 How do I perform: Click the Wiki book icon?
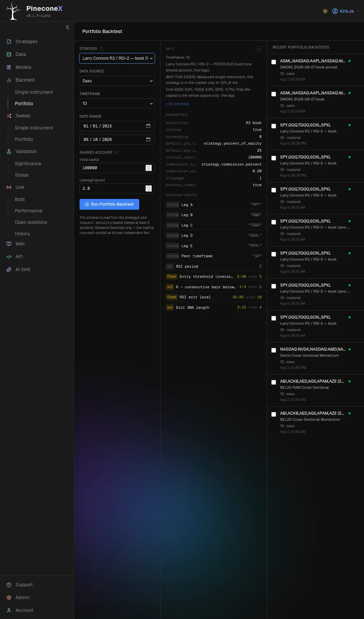click(x=9, y=244)
